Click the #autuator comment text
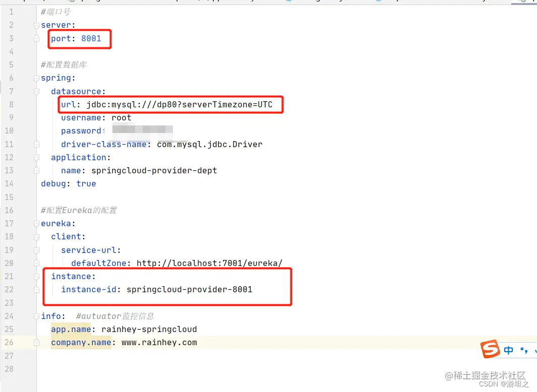Screen dimensions: 537x392 coord(115,316)
